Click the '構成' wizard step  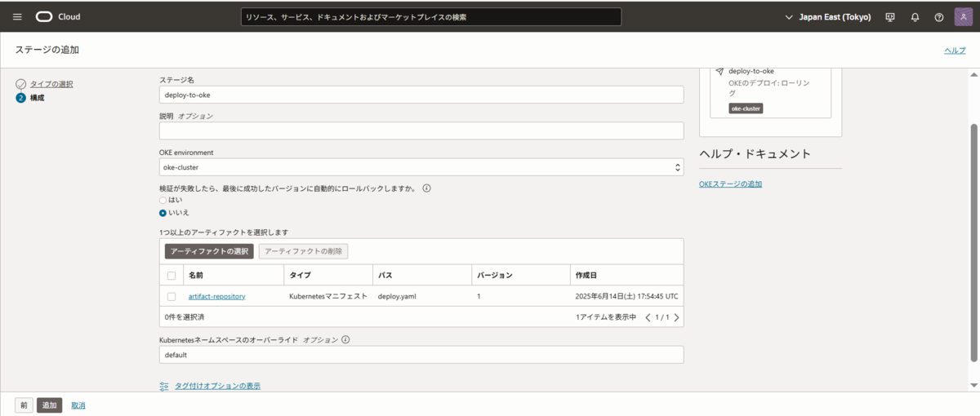[x=38, y=98]
